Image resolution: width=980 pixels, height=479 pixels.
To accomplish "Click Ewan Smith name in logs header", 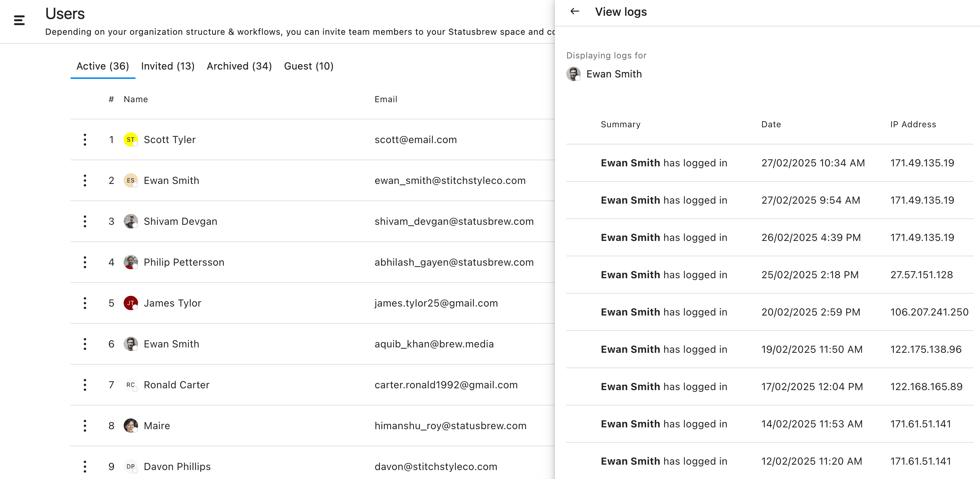I will tap(614, 74).
